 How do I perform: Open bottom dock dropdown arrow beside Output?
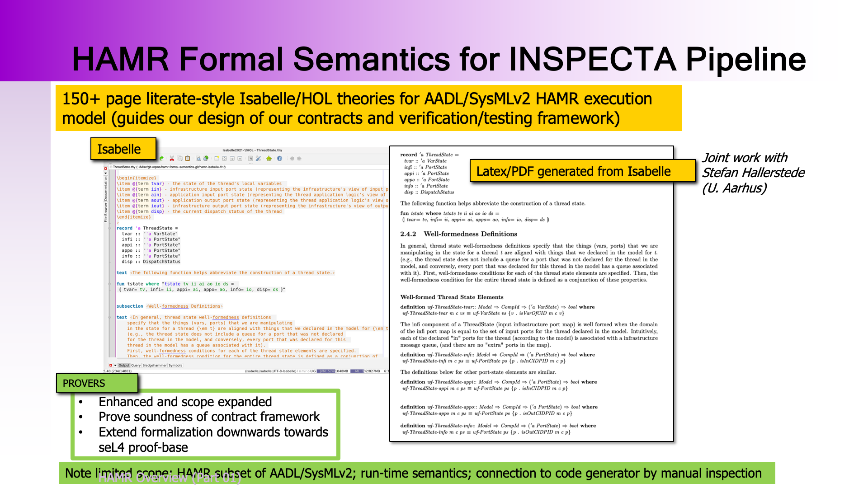[115, 365]
